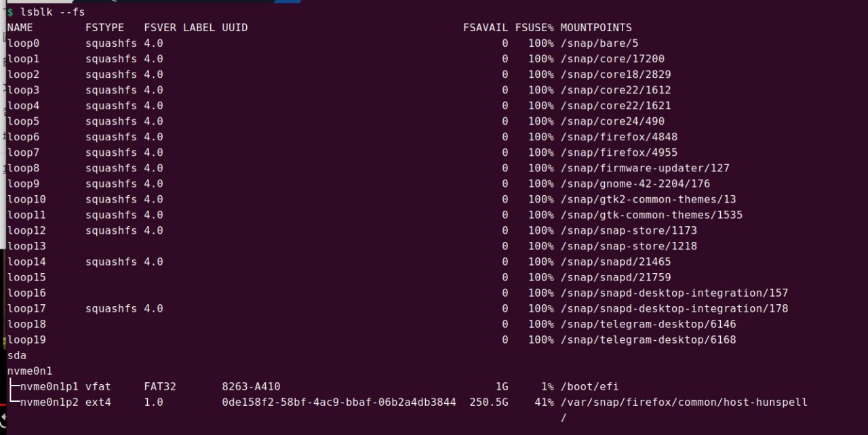Click the FSAVAIL column header

point(486,28)
